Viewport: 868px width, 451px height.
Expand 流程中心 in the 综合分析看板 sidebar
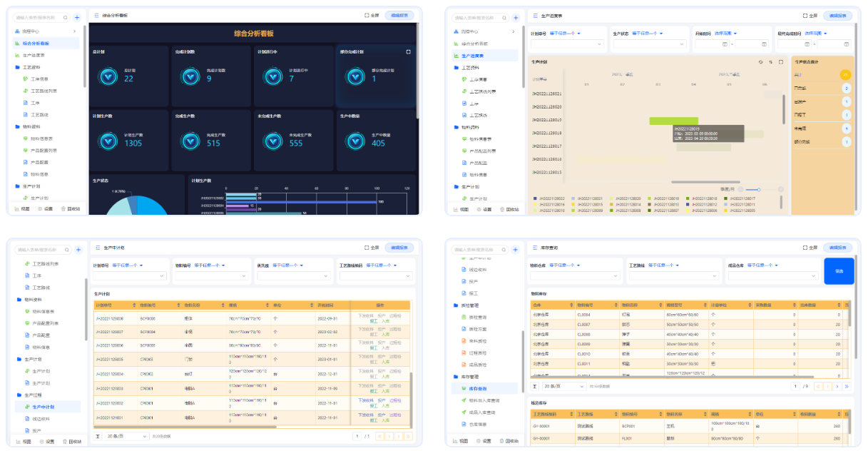pyautogui.click(x=74, y=31)
